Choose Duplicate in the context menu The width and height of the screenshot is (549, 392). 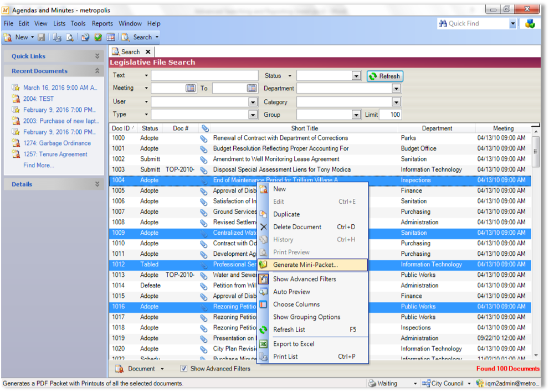click(x=312, y=214)
